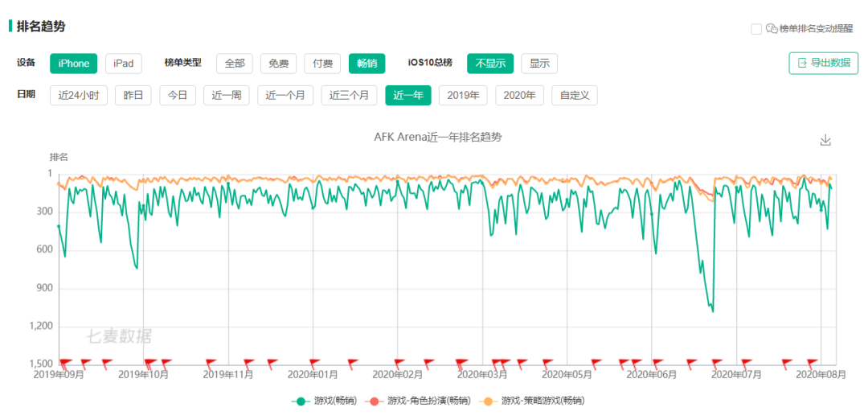
Task: Select the 免费 chart type
Action: (x=278, y=64)
